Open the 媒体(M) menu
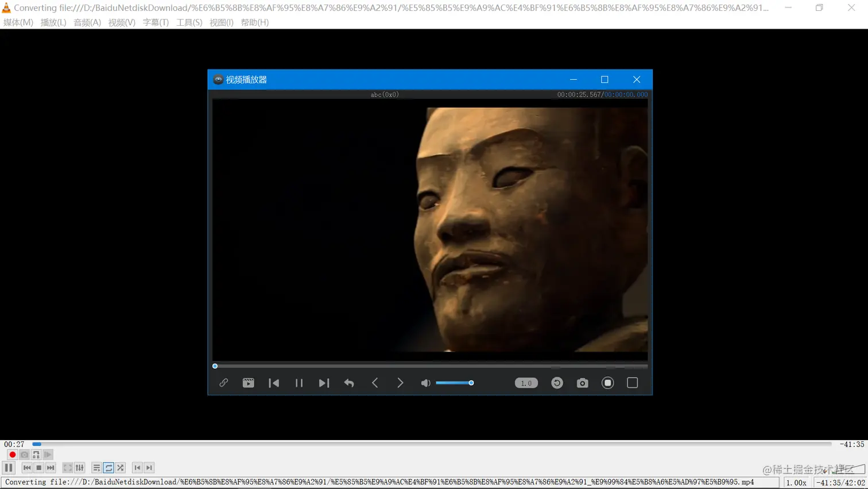 click(18, 22)
